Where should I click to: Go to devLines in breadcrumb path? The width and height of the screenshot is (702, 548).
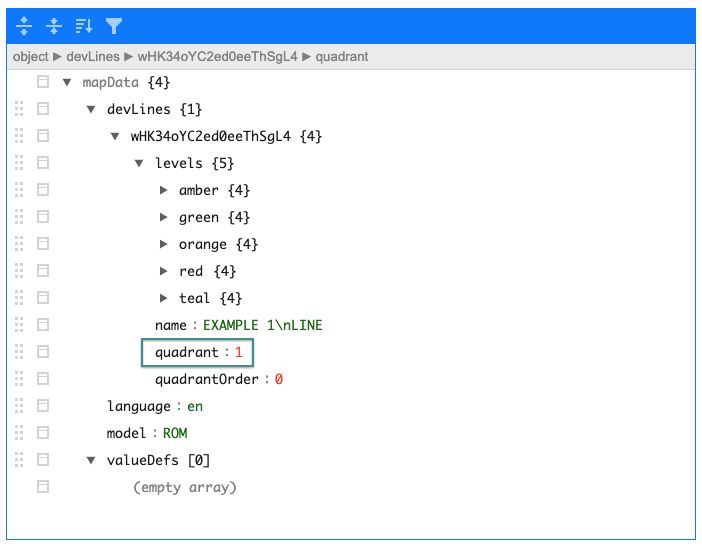93,56
